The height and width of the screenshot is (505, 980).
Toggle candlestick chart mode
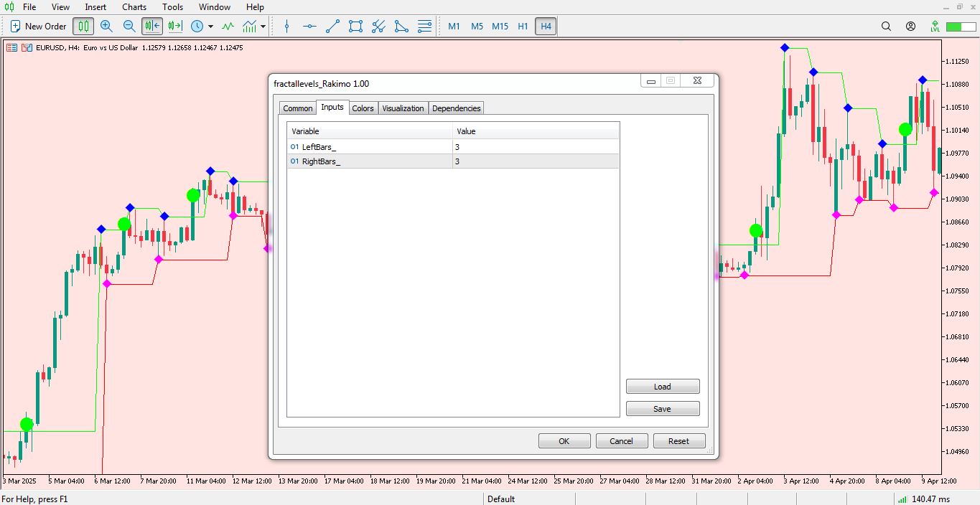pos(83,26)
